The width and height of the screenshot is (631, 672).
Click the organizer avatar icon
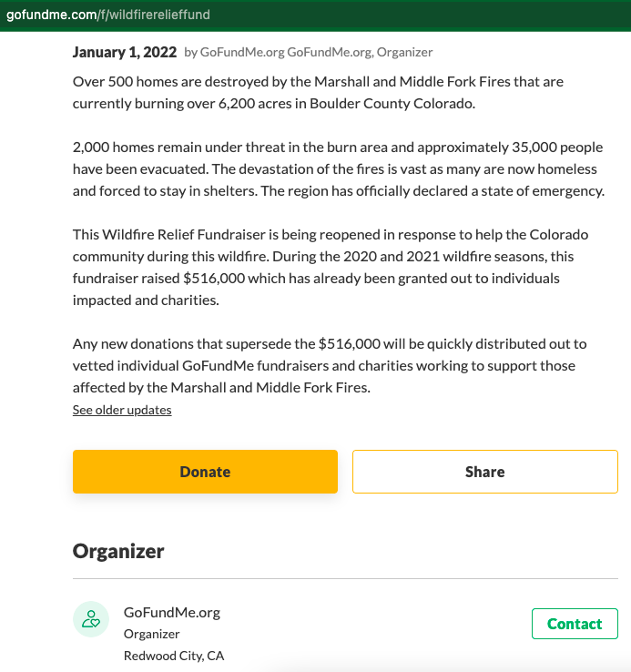point(91,620)
